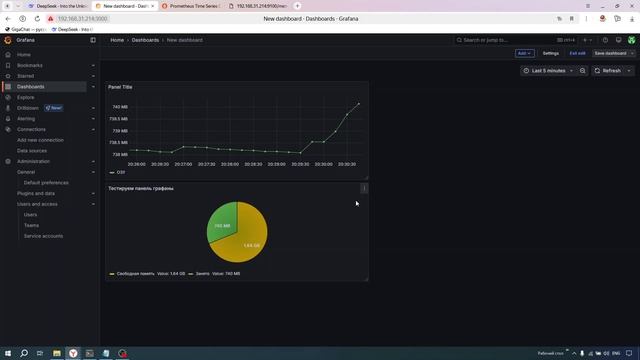The height and width of the screenshot is (360, 640).
Task: Collapse the Drilldown section chevron
Action: [93, 108]
